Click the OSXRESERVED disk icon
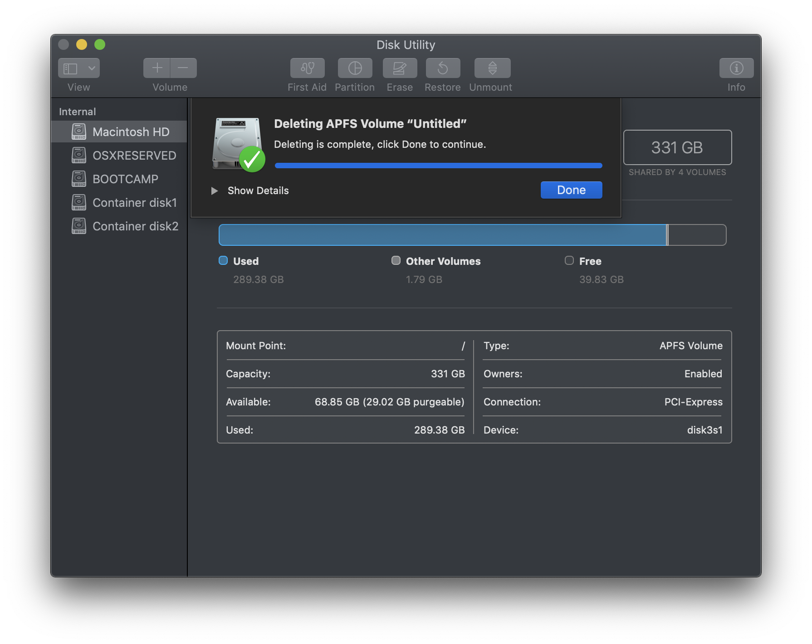The height and width of the screenshot is (644, 812). [79, 155]
